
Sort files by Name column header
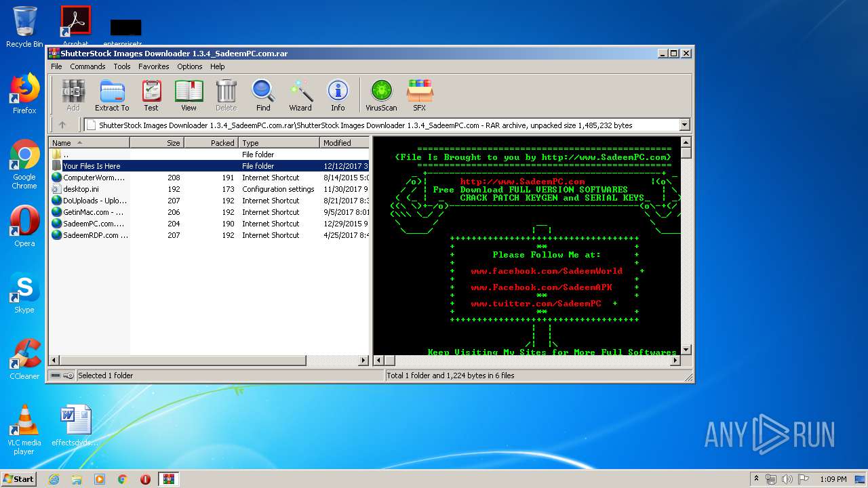pyautogui.click(x=90, y=142)
